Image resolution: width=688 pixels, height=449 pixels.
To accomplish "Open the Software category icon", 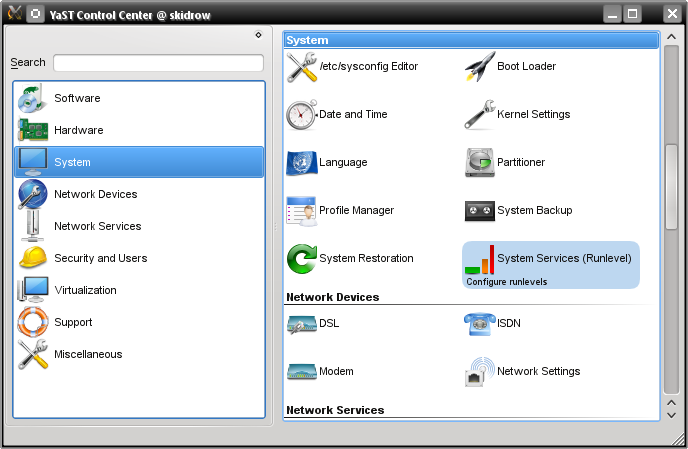I will click(32, 98).
